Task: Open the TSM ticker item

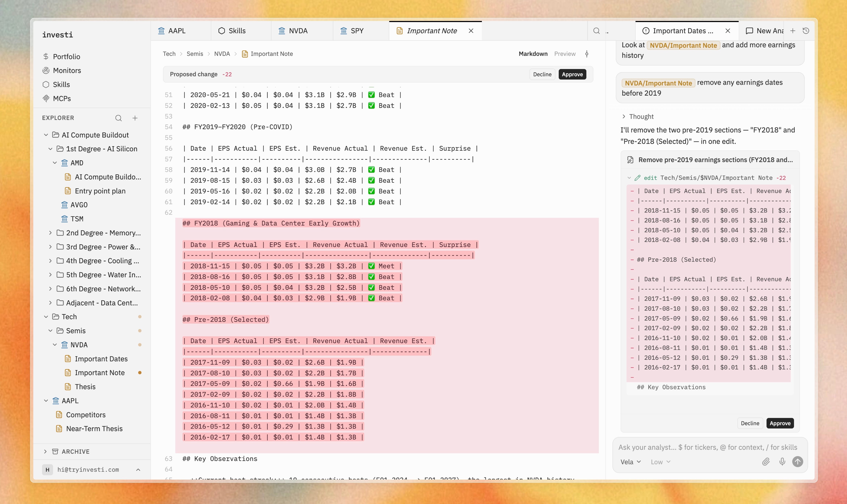Action: 77,219
